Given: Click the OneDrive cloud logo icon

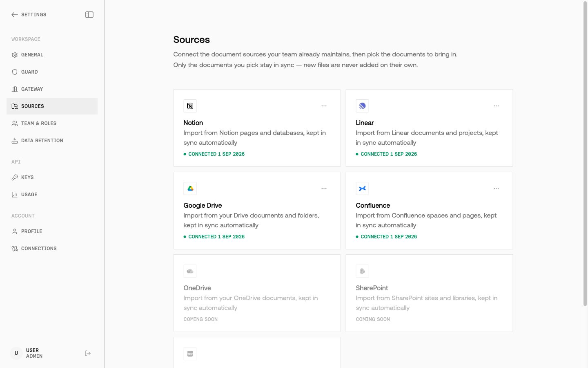Looking at the screenshot, I should coord(190,272).
